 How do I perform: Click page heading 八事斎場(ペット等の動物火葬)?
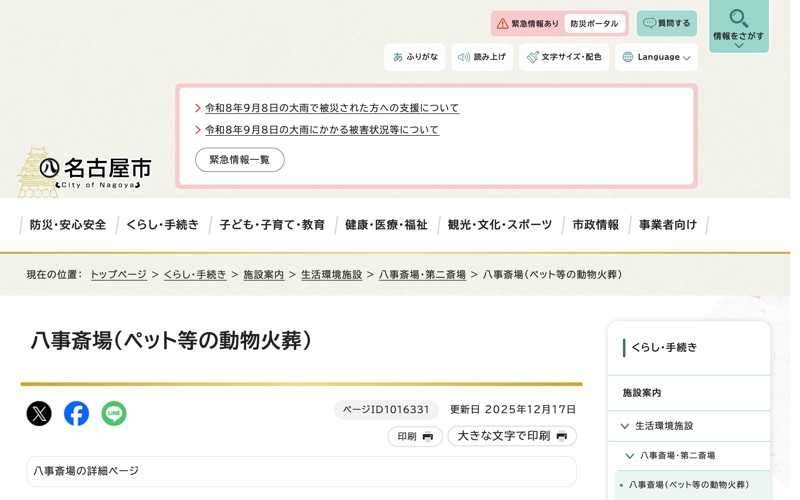171,341
